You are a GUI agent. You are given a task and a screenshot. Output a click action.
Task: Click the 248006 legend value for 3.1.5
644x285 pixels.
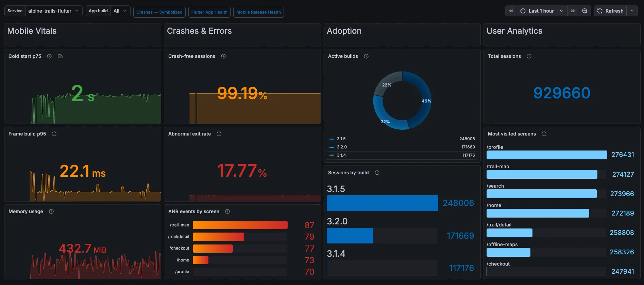pos(467,139)
